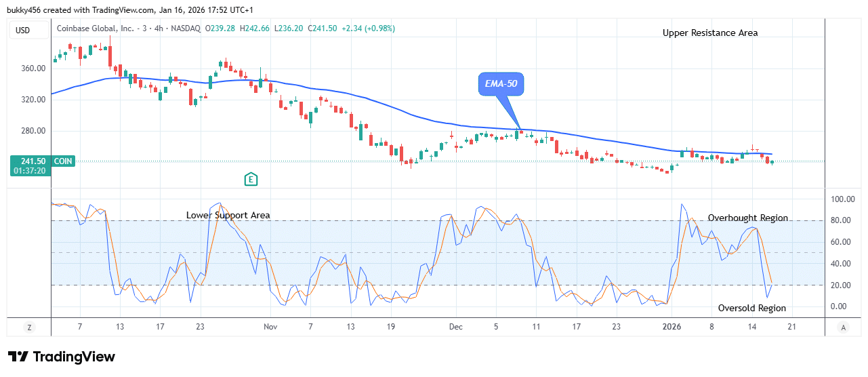
Task: Click the 360.00 price axis label
Action: click(33, 68)
